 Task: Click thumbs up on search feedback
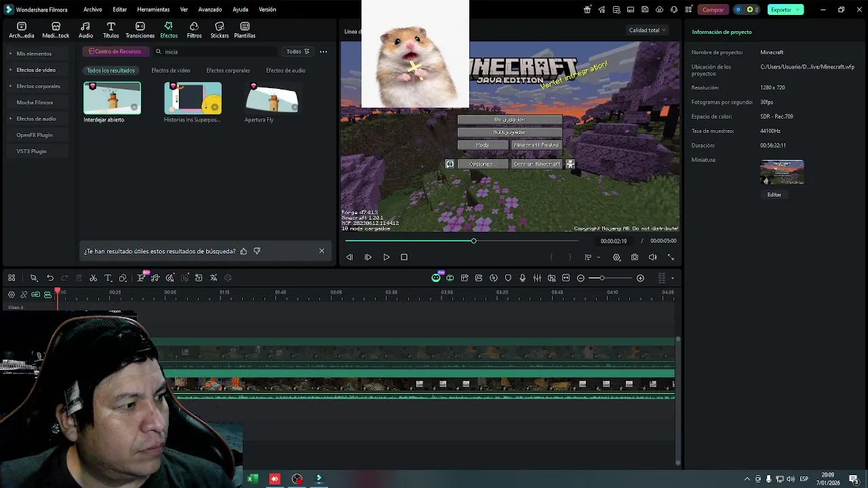pyautogui.click(x=243, y=251)
